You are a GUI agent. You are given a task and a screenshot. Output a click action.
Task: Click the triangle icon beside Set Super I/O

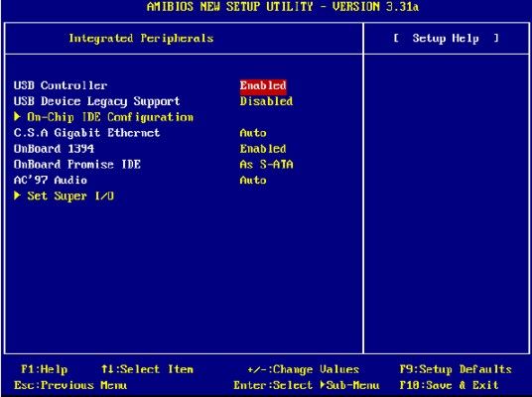[x=17, y=196]
